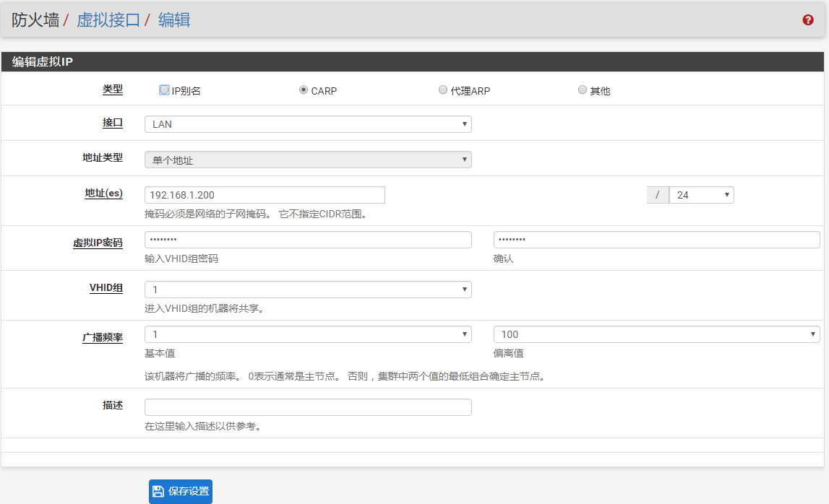Click the slash prefix beside the mask dropdown
The height and width of the screenshot is (504, 829).
coord(658,195)
